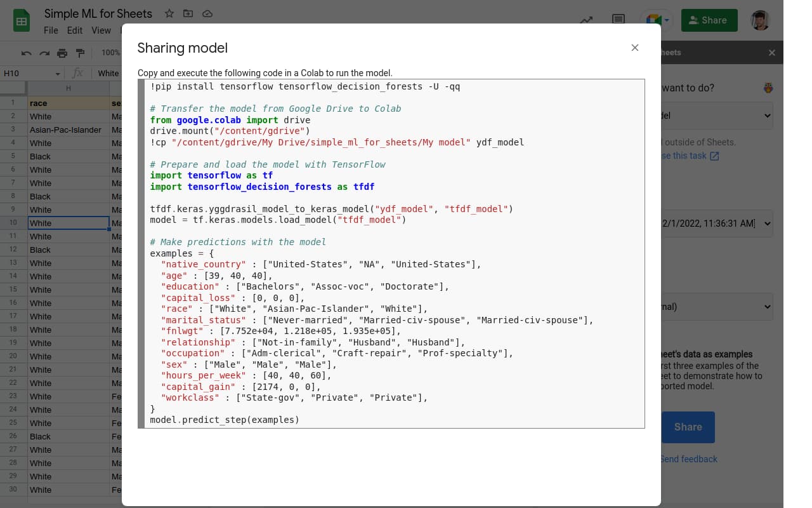Open the Edit menu
Viewport: 812px width, 508px height.
[x=74, y=30]
